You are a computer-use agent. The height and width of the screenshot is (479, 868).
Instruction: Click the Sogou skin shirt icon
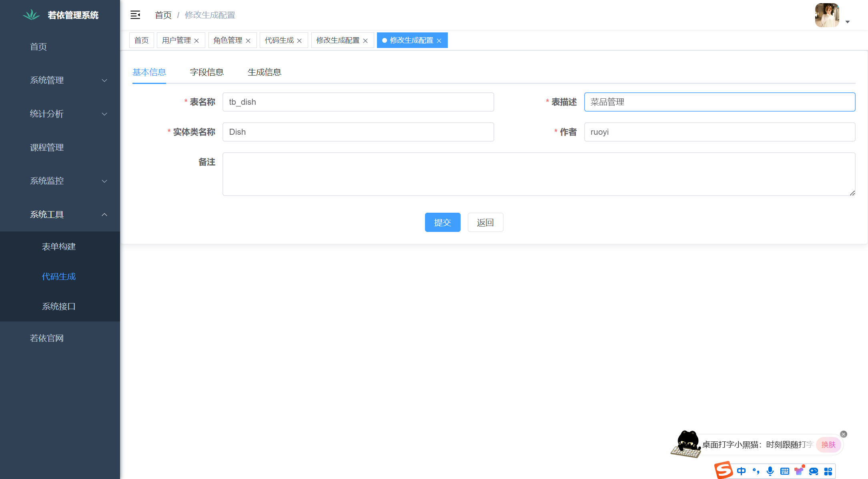tap(799, 471)
